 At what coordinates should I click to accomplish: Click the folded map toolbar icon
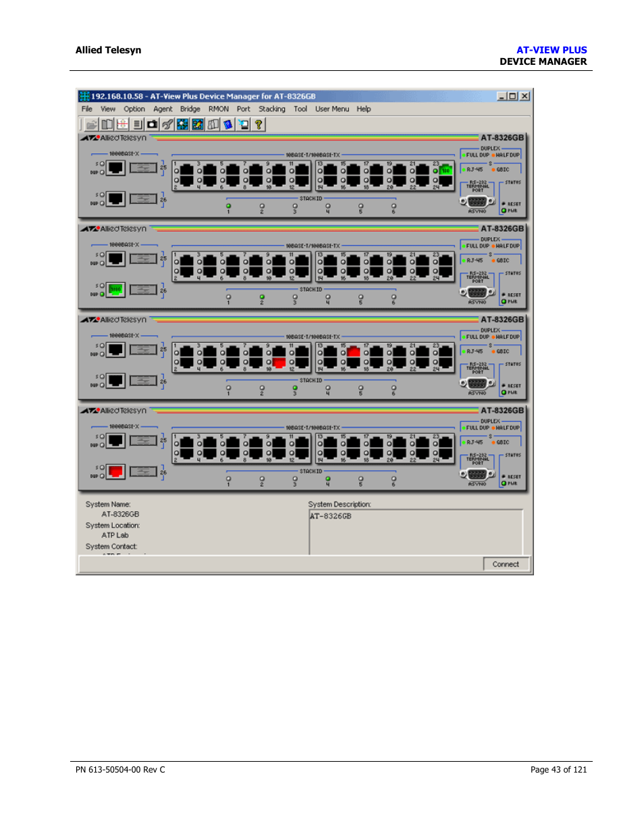[x=213, y=124]
